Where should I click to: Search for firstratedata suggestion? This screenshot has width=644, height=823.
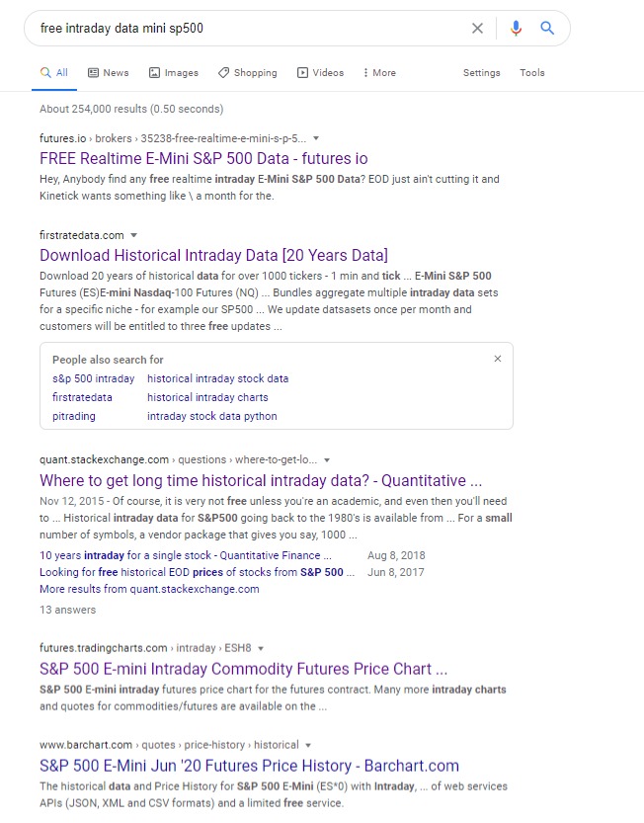point(82,397)
